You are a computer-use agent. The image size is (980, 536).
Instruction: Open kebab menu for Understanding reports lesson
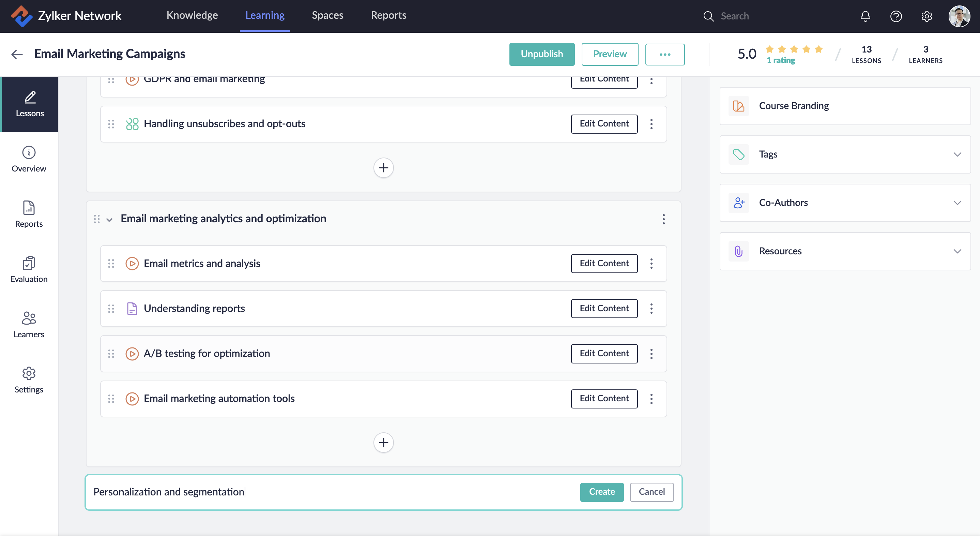(651, 308)
